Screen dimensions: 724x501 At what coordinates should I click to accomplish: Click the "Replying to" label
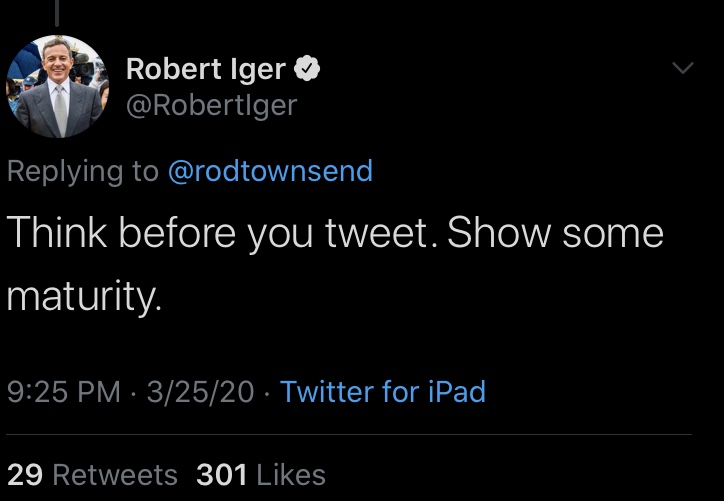coord(82,171)
